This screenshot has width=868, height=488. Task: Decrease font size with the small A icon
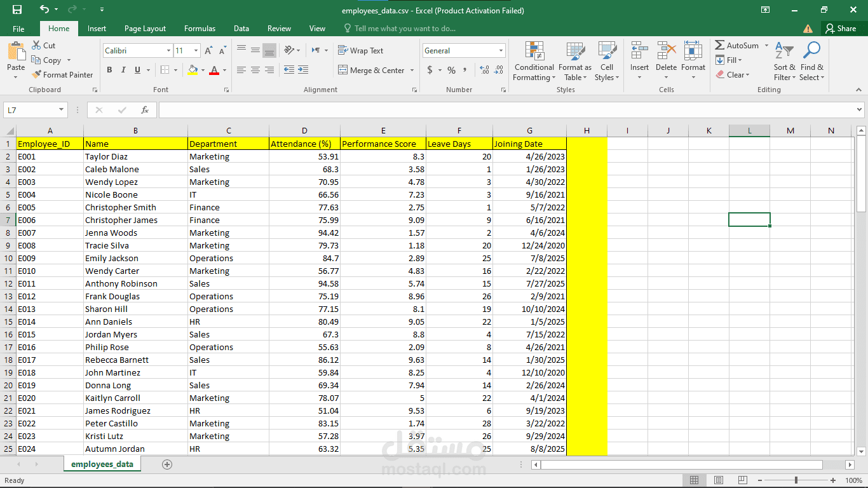(222, 51)
